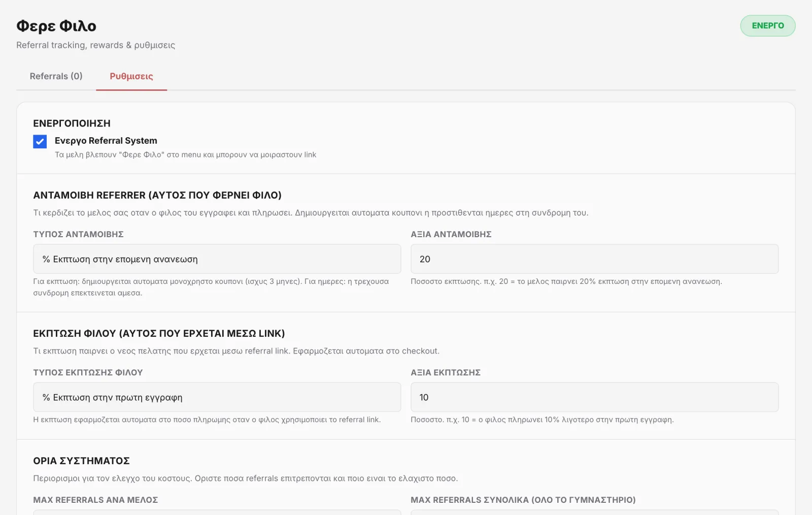812x515 pixels.
Task: Click the ΕΚΠΤΩΣΗ ΦΙΛΟΥ section heading
Action: coord(159,334)
